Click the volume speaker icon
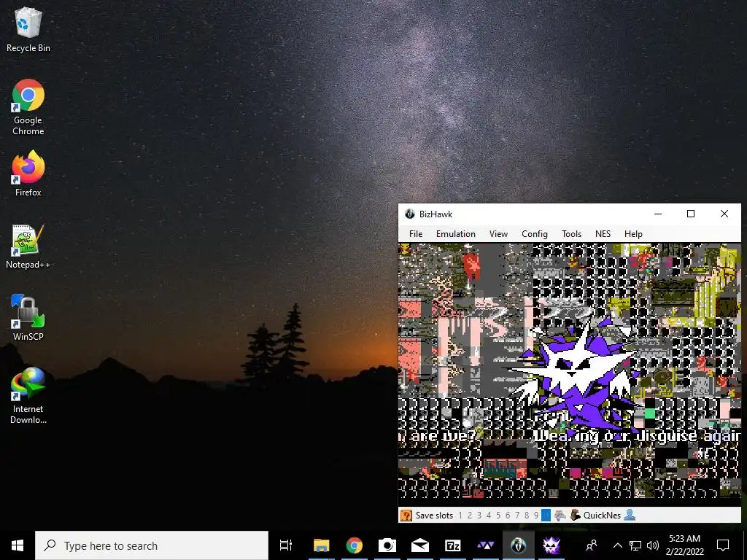 tap(653, 545)
